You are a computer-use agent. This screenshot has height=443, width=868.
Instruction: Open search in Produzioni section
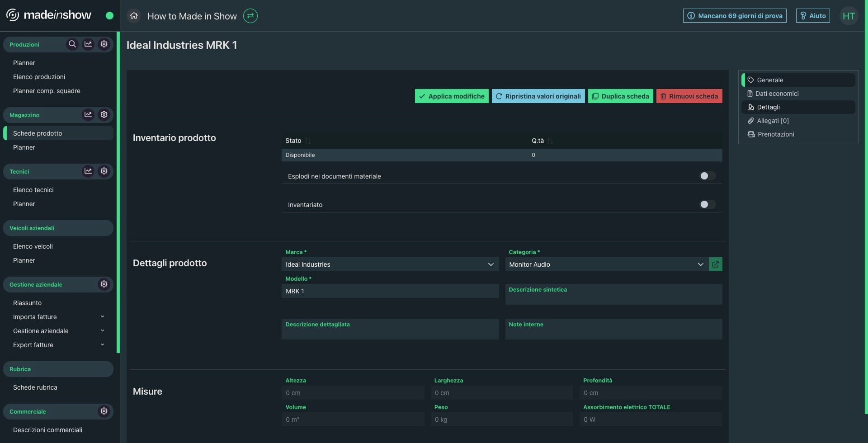(x=72, y=44)
